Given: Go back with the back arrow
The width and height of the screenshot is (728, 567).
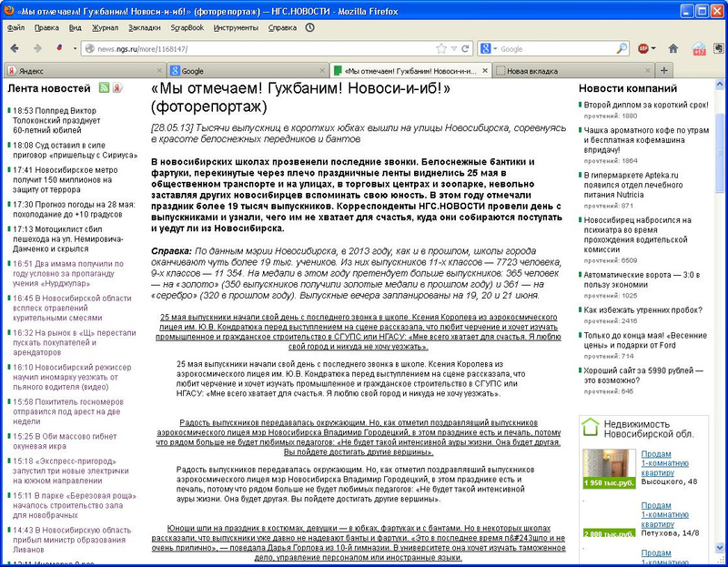Looking at the screenshot, I should point(15,48).
